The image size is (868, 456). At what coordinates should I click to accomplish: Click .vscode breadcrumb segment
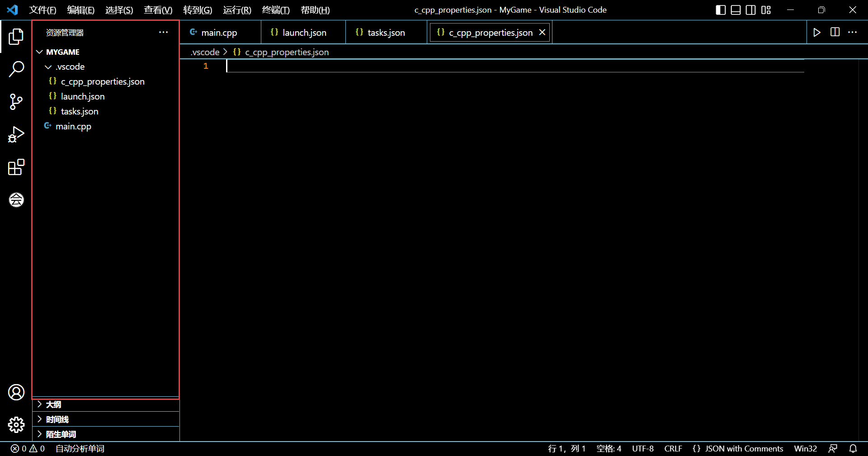pos(205,52)
